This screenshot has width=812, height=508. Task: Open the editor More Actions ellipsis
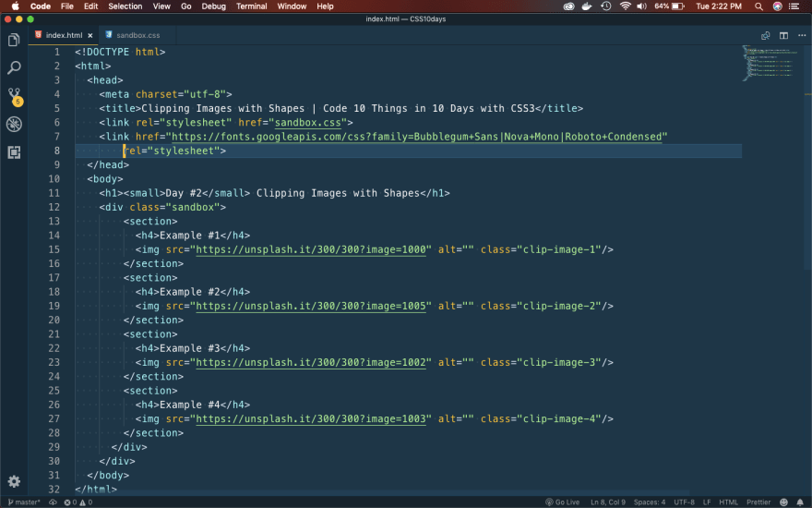pos(802,36)
